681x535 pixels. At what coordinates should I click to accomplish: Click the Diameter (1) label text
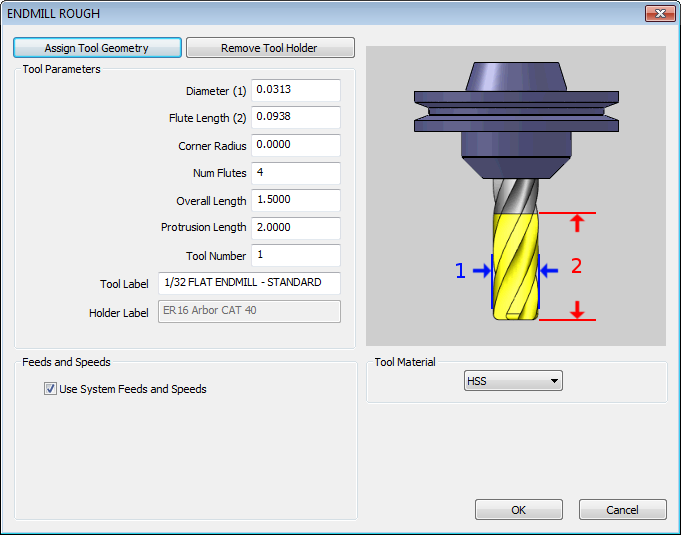216,91
